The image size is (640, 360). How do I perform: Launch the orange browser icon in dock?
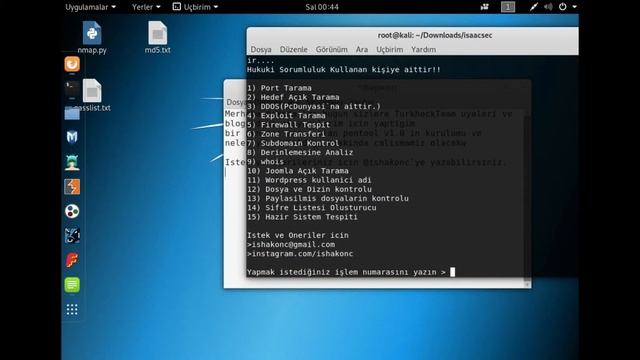pos(72,64)
